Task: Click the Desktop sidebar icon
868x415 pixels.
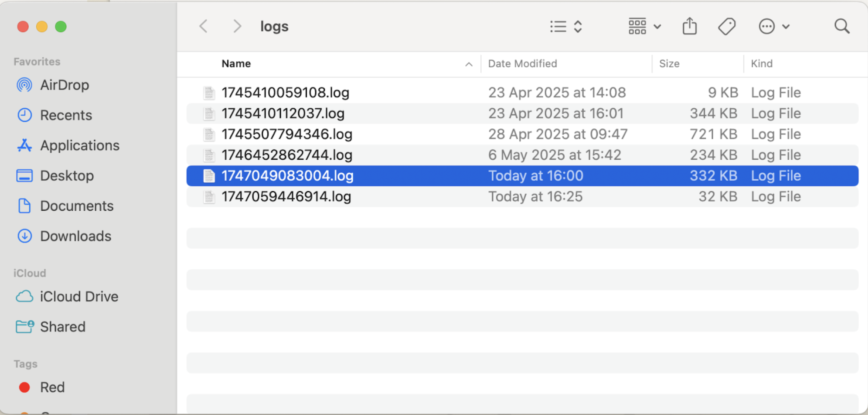Action: click(x=25, y=175)
